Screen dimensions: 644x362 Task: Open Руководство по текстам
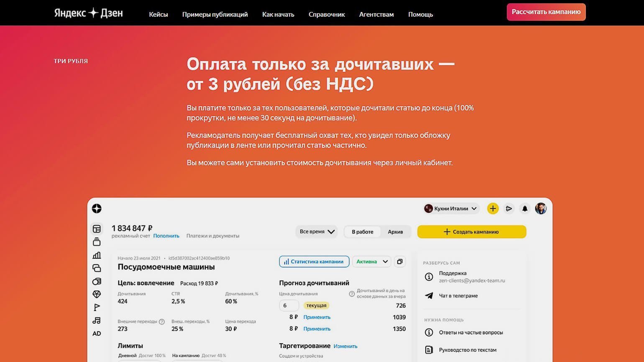click(468, 350)
